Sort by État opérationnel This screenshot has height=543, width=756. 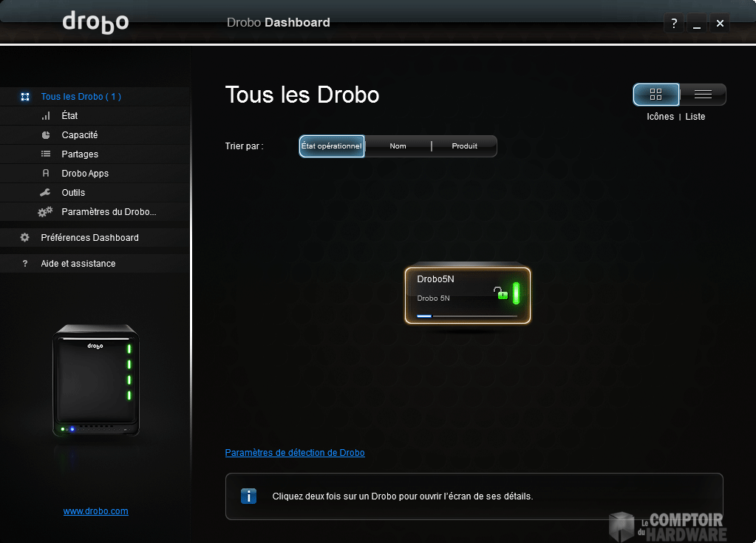[x=332, y=146]
